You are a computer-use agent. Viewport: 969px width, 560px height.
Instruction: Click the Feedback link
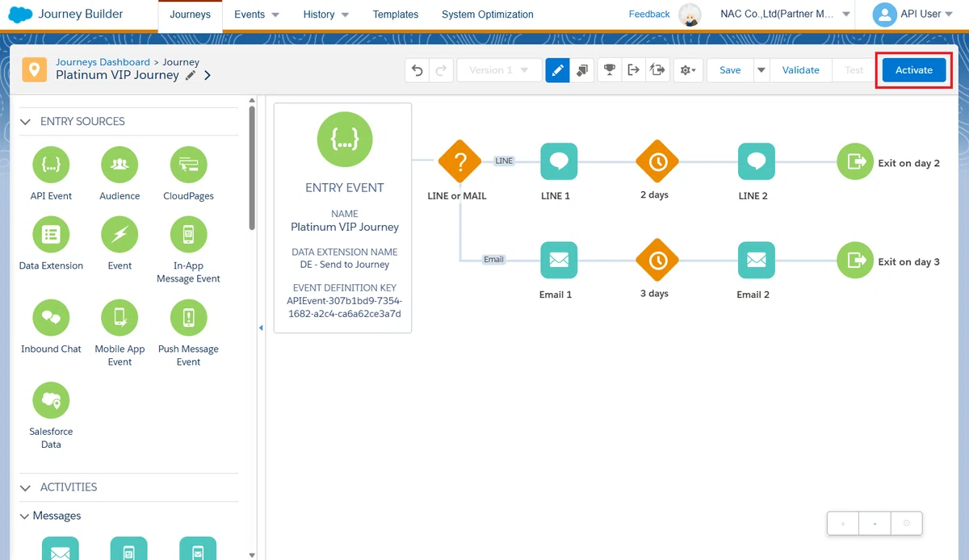pyautogui.click(x=649, y=15)
